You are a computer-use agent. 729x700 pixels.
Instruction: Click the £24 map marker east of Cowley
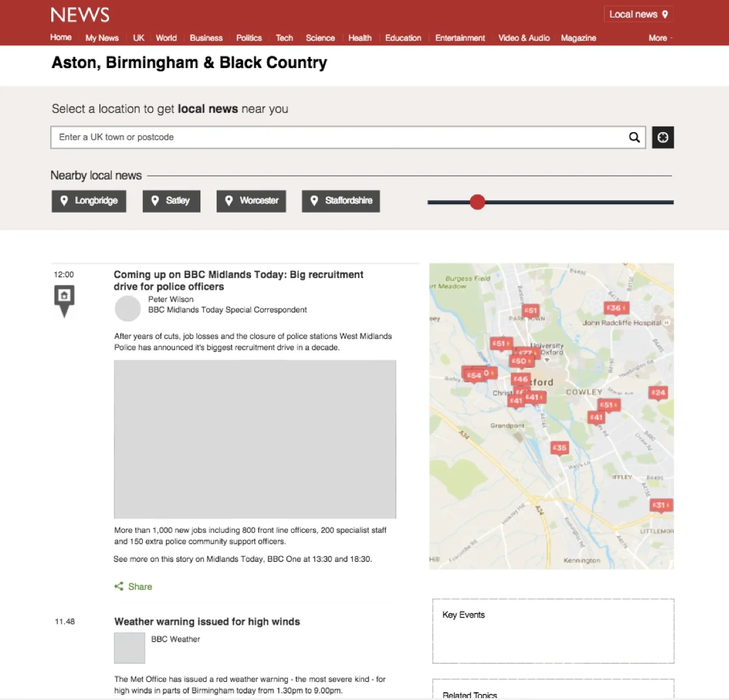pos(658,393)
